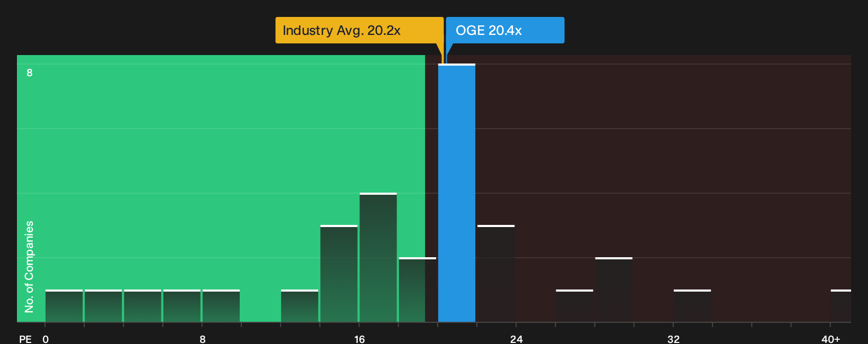
Task: Click the bar at the PE 32 mark
Action: coord(692,306)
